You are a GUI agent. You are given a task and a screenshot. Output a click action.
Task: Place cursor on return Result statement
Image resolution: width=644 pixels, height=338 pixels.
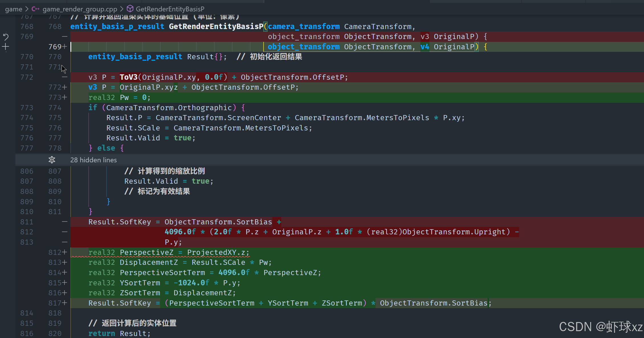(119, 333)
